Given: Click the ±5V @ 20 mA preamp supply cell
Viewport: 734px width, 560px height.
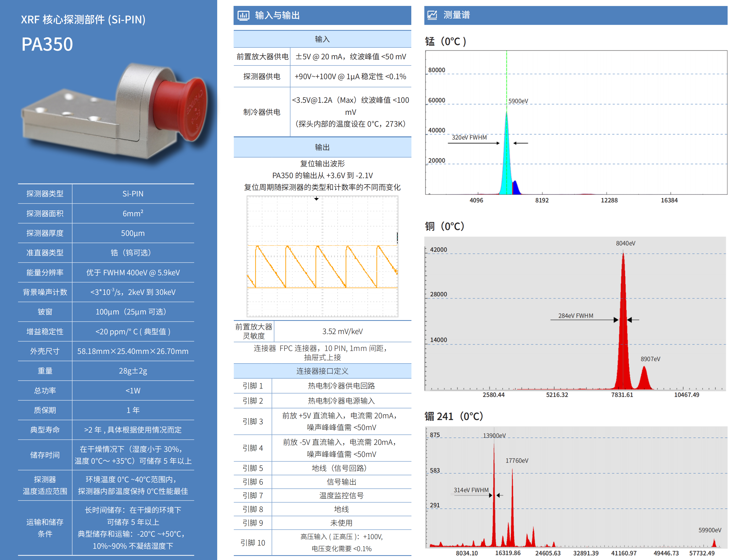Looking at the screenshot, I should [x=351, y=57].
